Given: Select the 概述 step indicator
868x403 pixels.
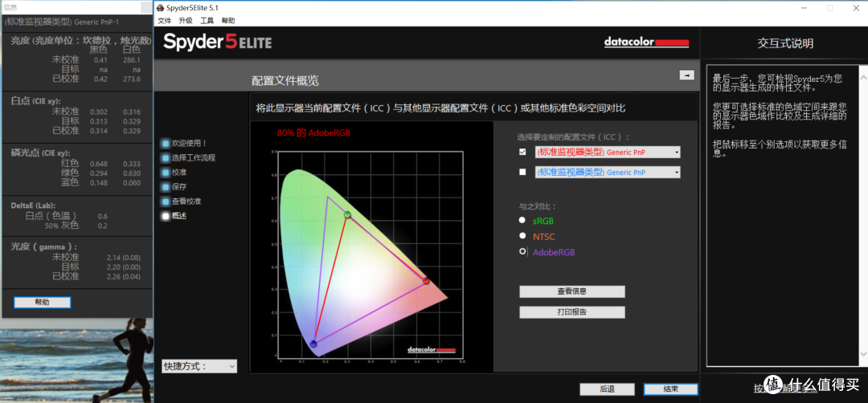Looking at the screenshot, I should click(x=166, y=216).
